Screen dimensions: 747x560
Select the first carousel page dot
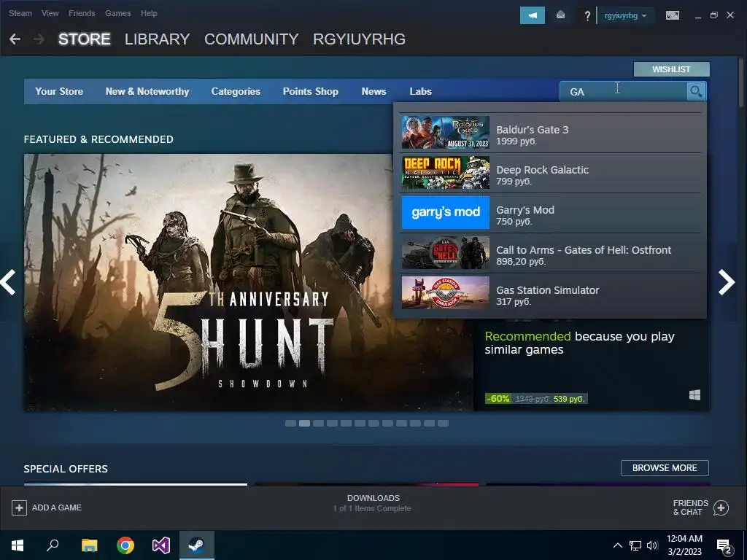pos(290,424)
